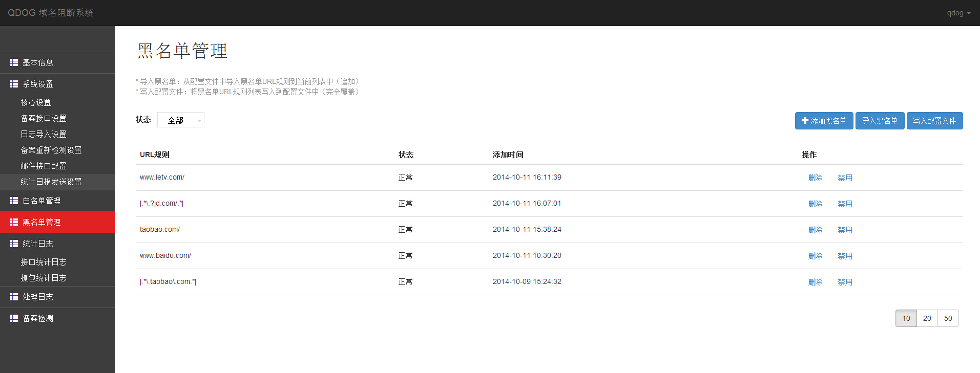Collapse the 统计日志 sidebar section
Image resolution: width=980 pixels, height=373 pixels.
57,244
